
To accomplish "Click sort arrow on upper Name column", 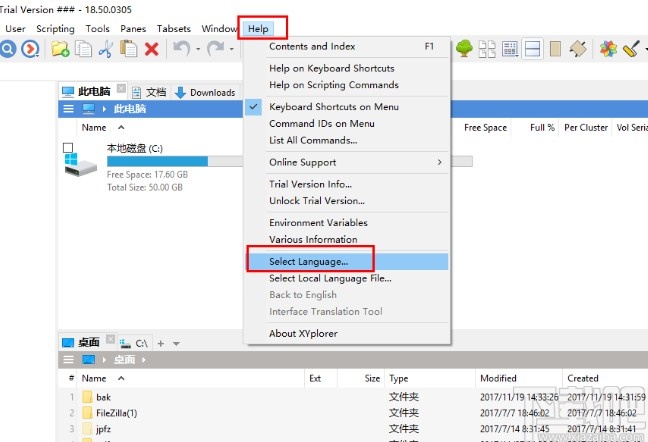I will [121, 127].
